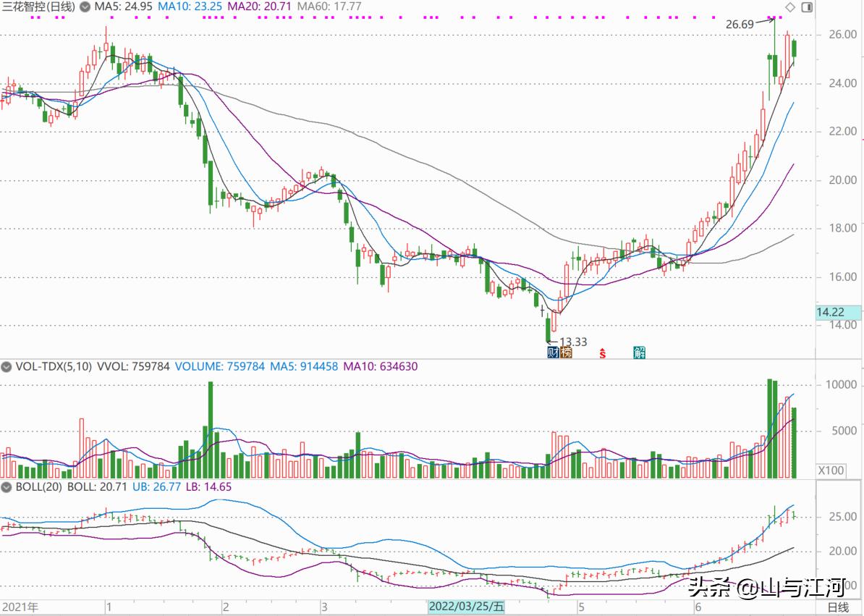Click the X100 volume scale label
The image size is (864, 616).
pyautogui.click(x=831, y=471)
